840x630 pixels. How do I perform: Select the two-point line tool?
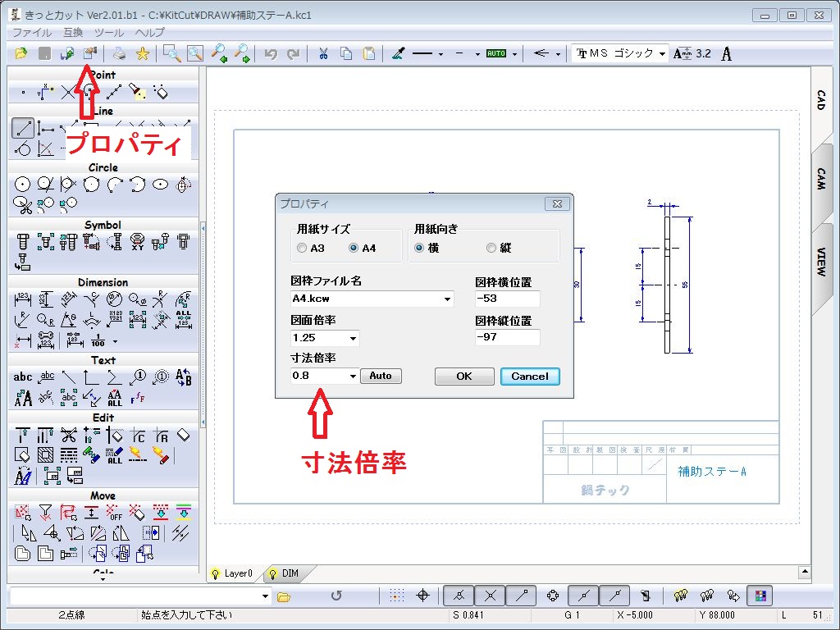23,128
